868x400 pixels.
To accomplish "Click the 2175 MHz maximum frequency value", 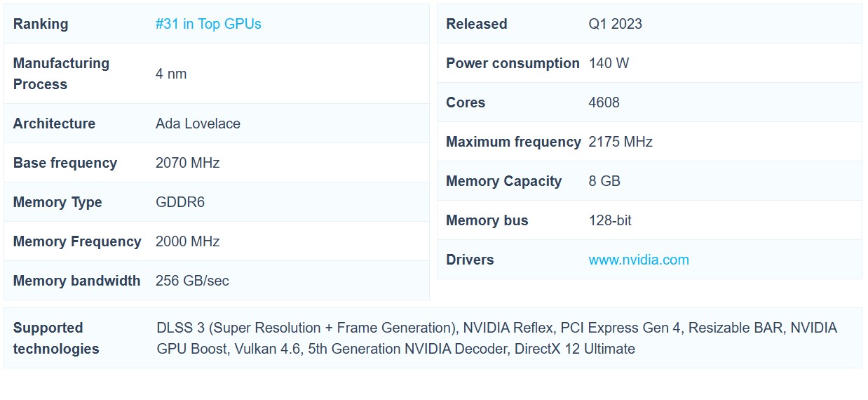I will 621,142.
